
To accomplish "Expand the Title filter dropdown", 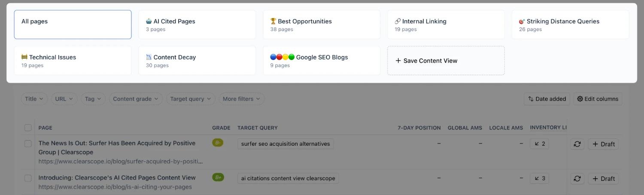I will (x=34, y=99).
